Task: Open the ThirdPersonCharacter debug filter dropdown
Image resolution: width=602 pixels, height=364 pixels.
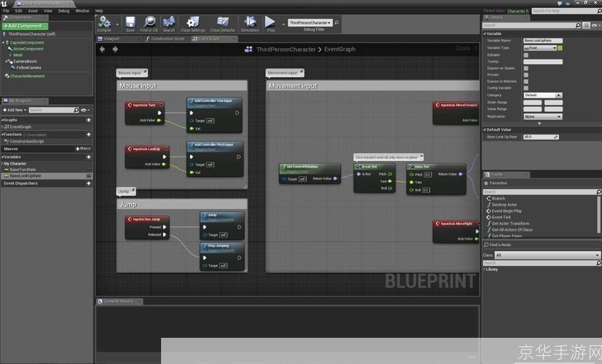Action: pyautogui.click(x=310, y=23)
